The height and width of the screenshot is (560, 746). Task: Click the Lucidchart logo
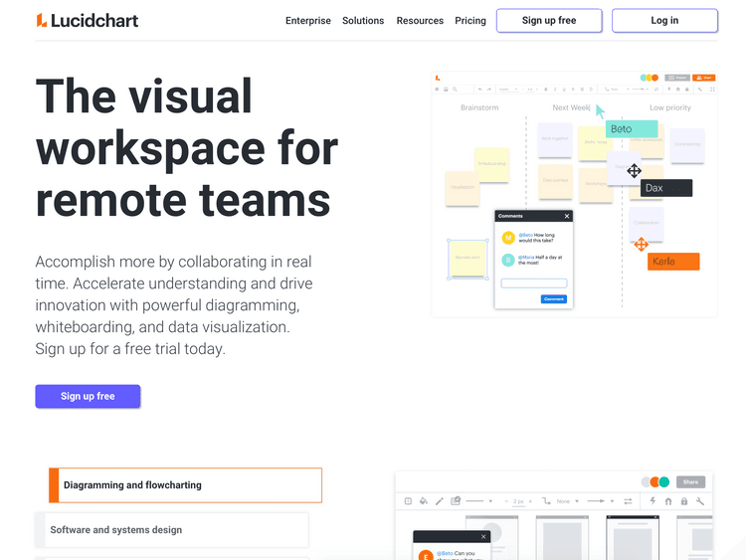[87, 20]
